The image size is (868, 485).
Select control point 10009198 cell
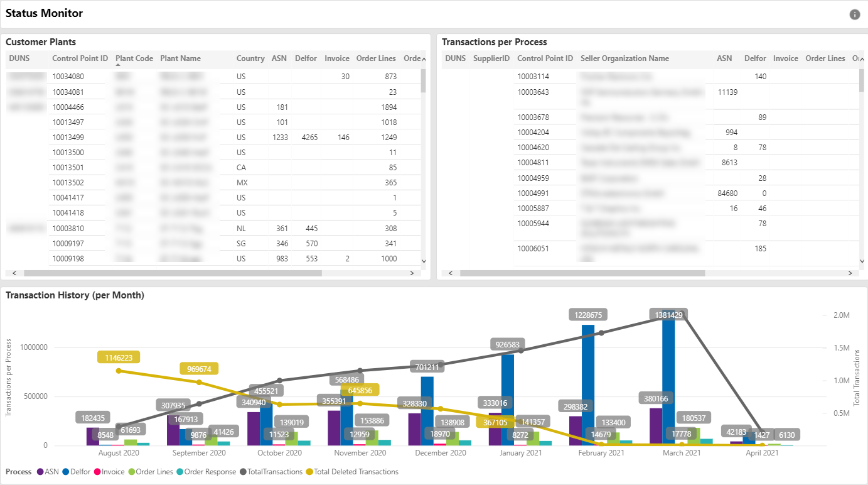pos(68,258)
